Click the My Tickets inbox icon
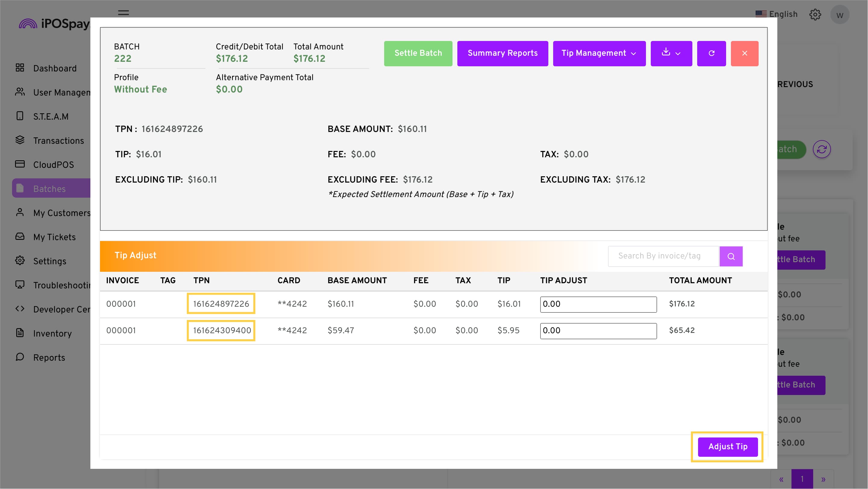Screen dimensions: 868x489 point(20,237)
